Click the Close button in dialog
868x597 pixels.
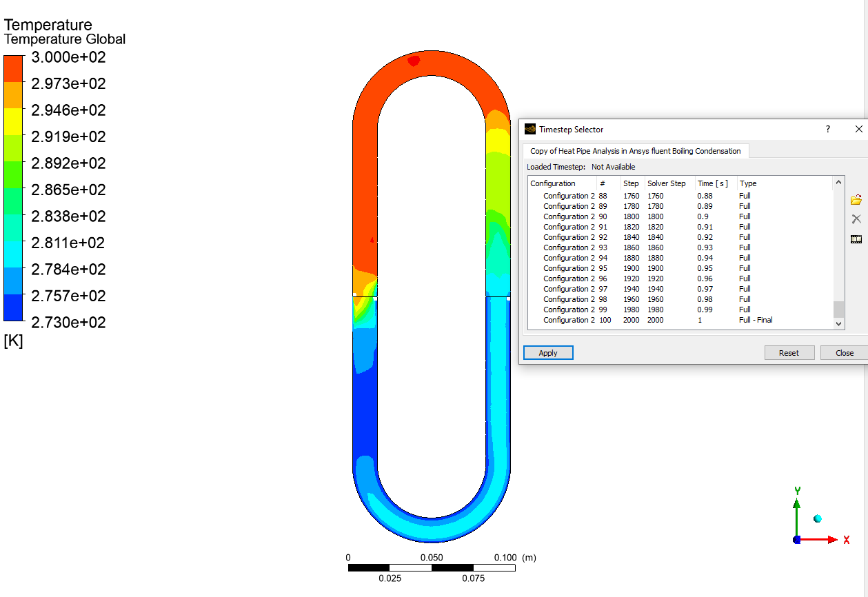(x=844, y=353)
